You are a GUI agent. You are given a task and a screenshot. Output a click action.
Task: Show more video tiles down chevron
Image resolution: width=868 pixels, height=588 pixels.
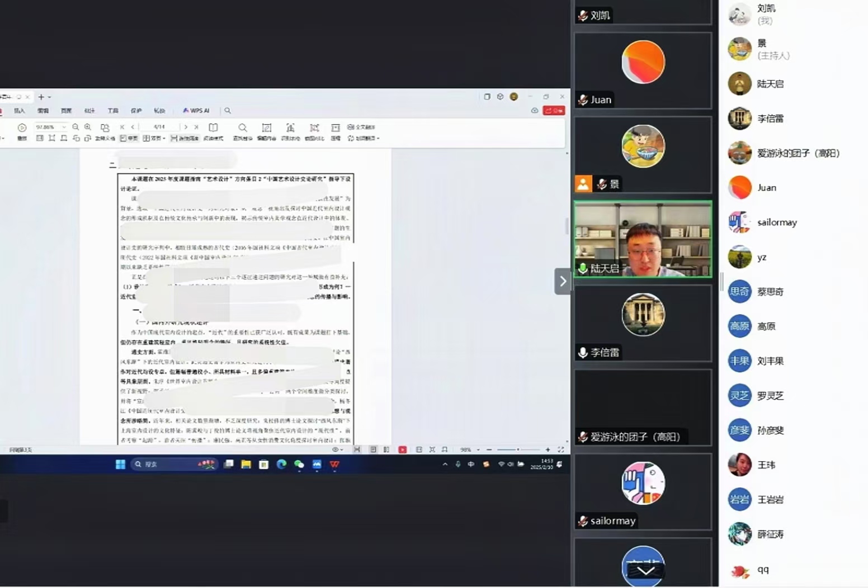(x=645, y=571)
